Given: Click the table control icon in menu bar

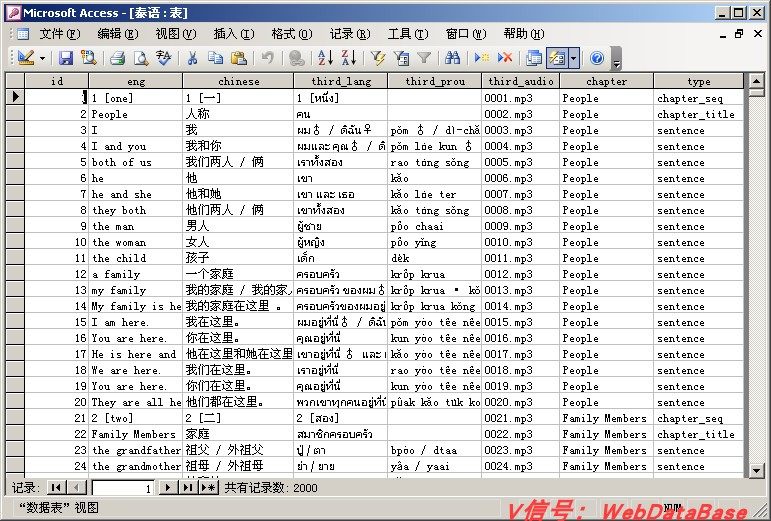Looking at the screenshot, I should click(23, 34).
